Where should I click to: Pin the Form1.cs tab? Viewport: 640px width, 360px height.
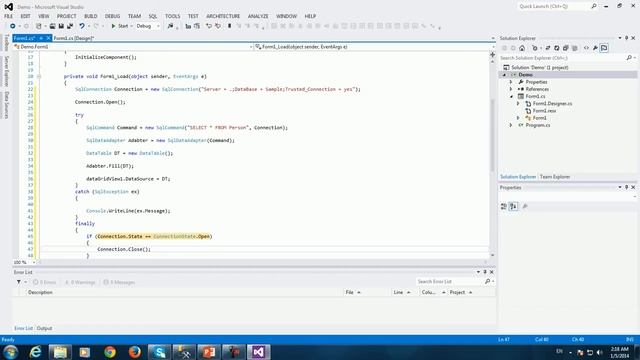pyautogui.click(x=41, y=38)
